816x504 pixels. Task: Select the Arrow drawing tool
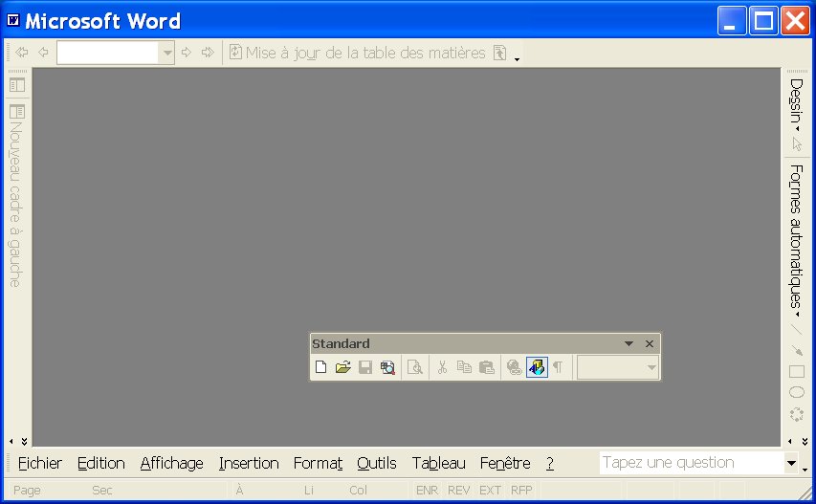coord(797,350)
